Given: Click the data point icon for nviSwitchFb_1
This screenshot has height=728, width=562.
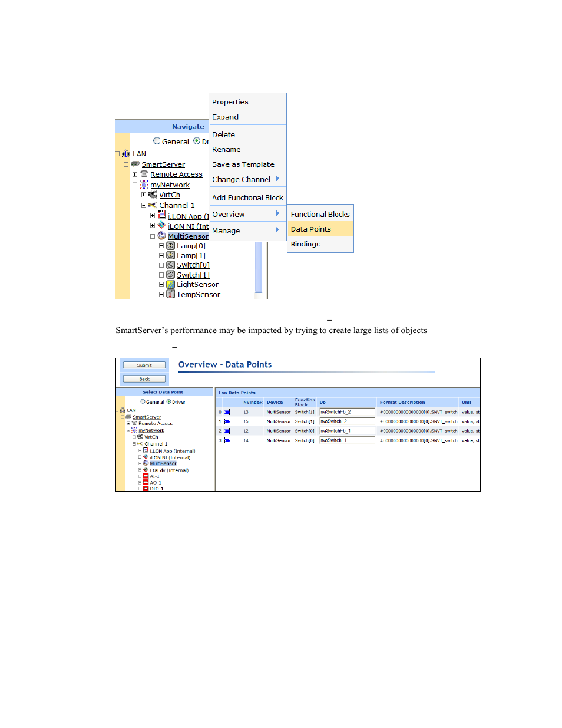Looking at the screenshot, I should 227,431.
